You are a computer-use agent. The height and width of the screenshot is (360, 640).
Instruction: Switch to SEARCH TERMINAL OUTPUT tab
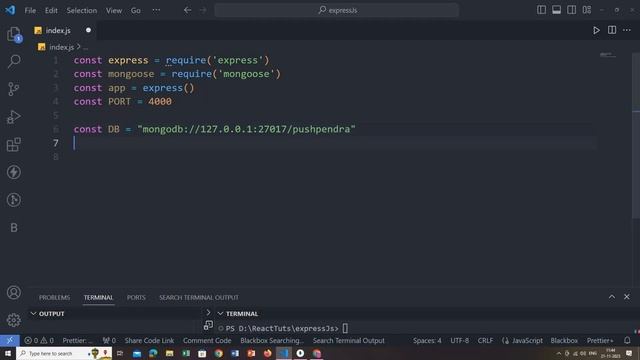(x=199, y=298)
